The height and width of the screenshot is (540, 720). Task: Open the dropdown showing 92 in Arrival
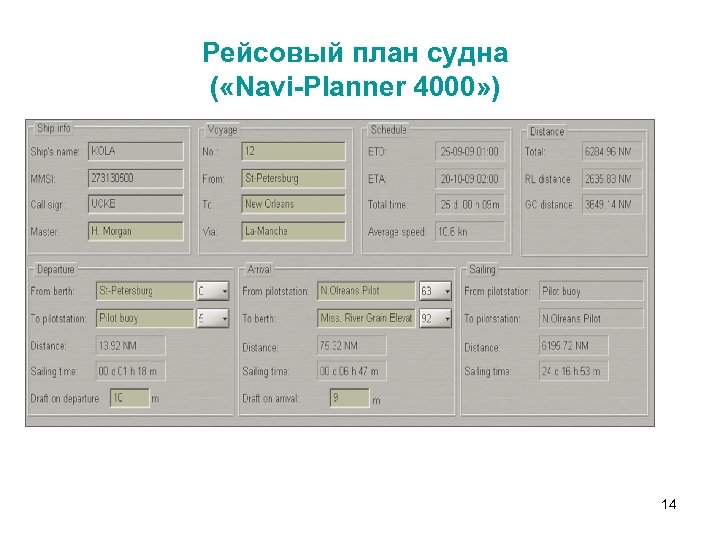pyautogui.click(x=435, y=318)
